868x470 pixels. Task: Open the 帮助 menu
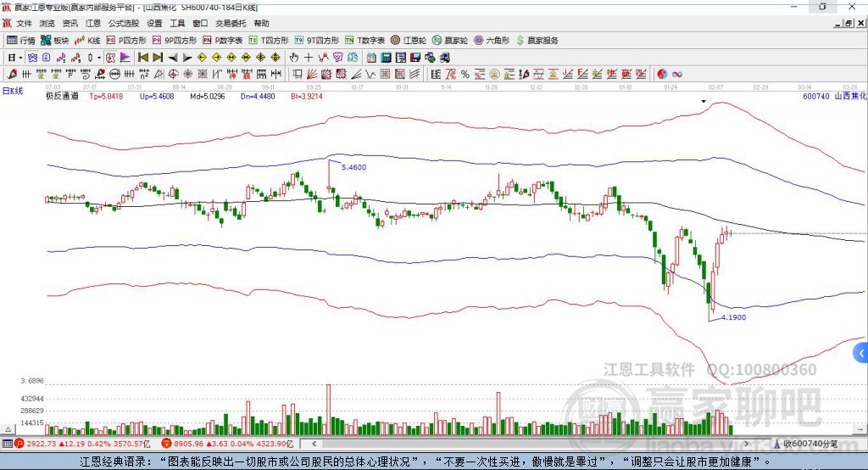261,23
